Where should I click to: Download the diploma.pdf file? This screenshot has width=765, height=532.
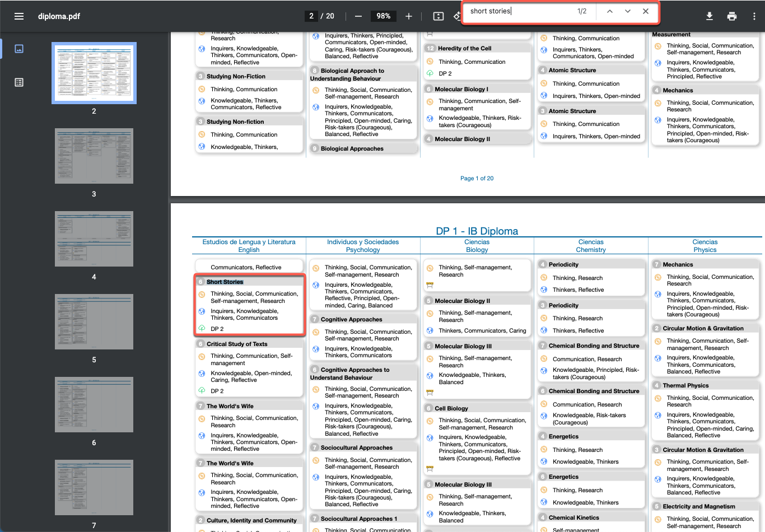pos(710,16)
